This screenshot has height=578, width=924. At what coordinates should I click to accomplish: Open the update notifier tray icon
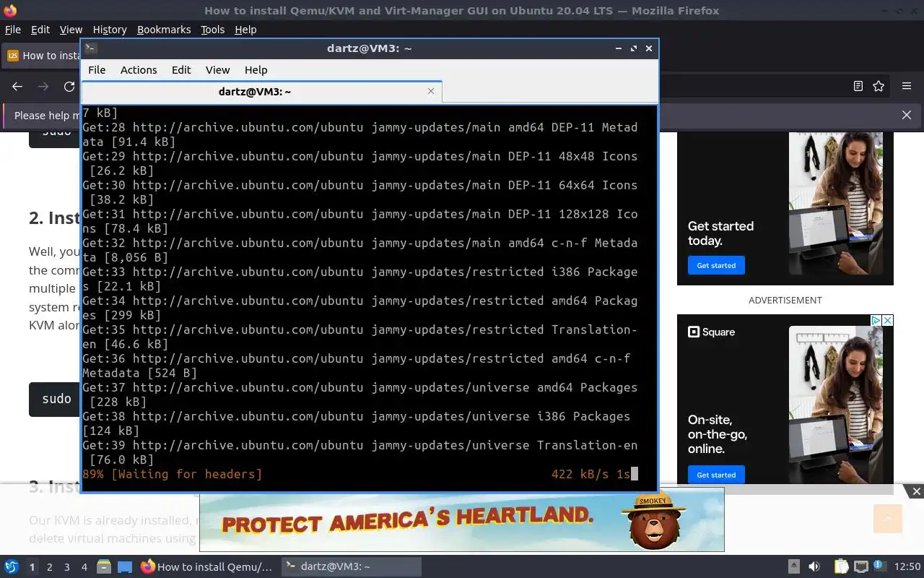coord(880,566)
